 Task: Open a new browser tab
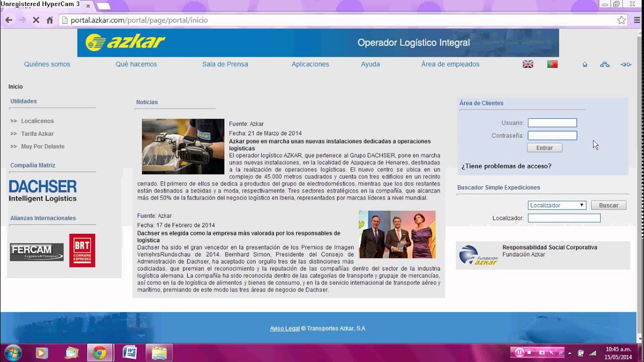point(103,6)
